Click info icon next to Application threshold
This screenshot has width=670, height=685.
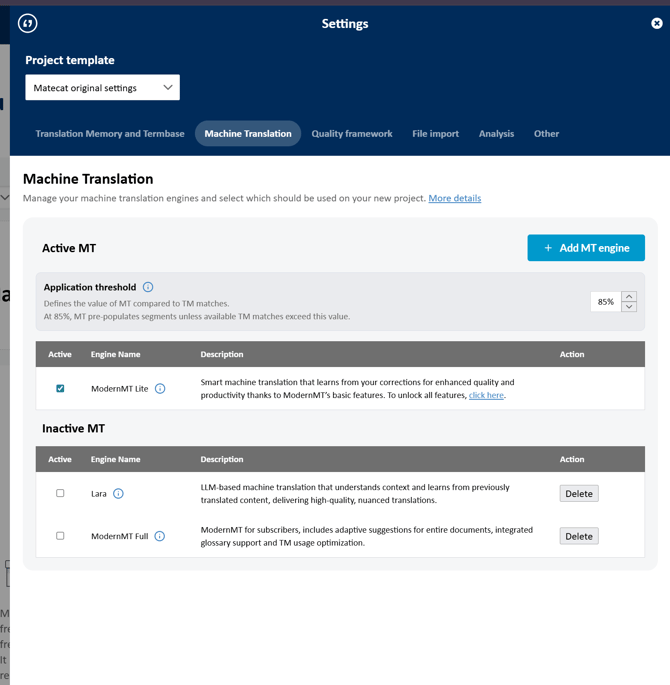[148, 287]
